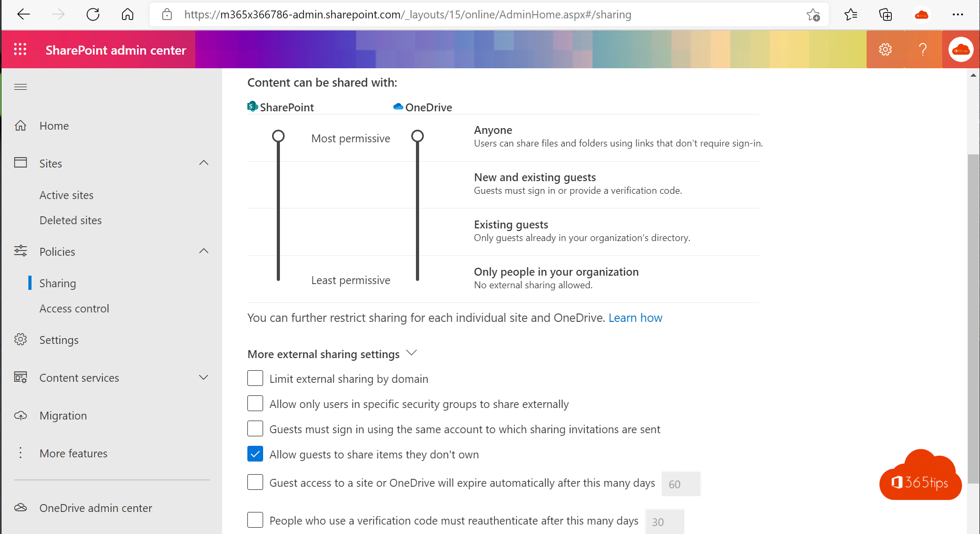The height and width of the screenshot is (534, 980).
Task: Click the Sites window icon in sidebar
Action: click(x=20, y=163)
